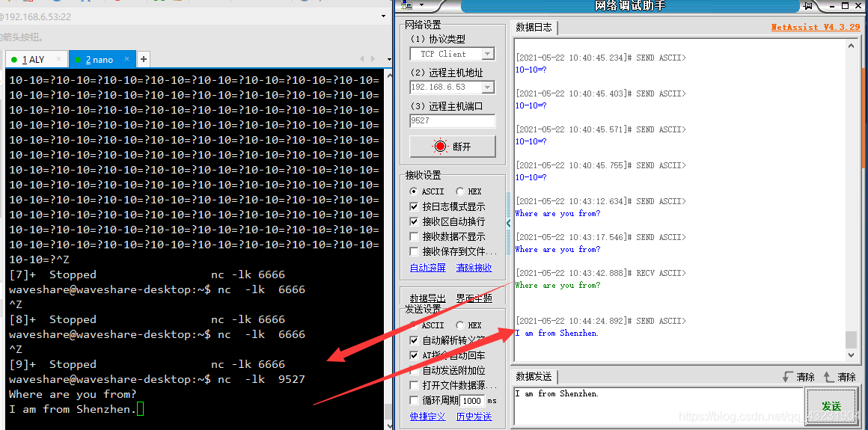Screen dimensions: 868x430
Task: Click the loop period 1000 ms field
Action: [472, 400]
